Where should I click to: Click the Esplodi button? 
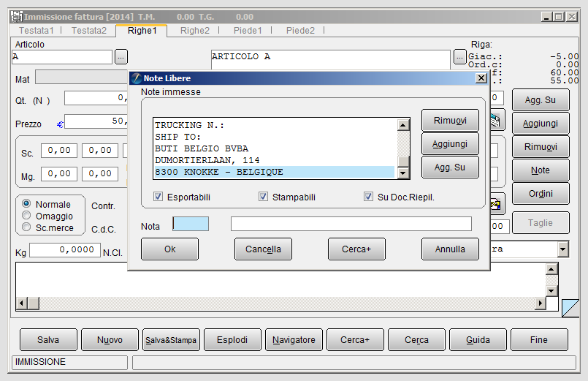[x=232, y=340]
